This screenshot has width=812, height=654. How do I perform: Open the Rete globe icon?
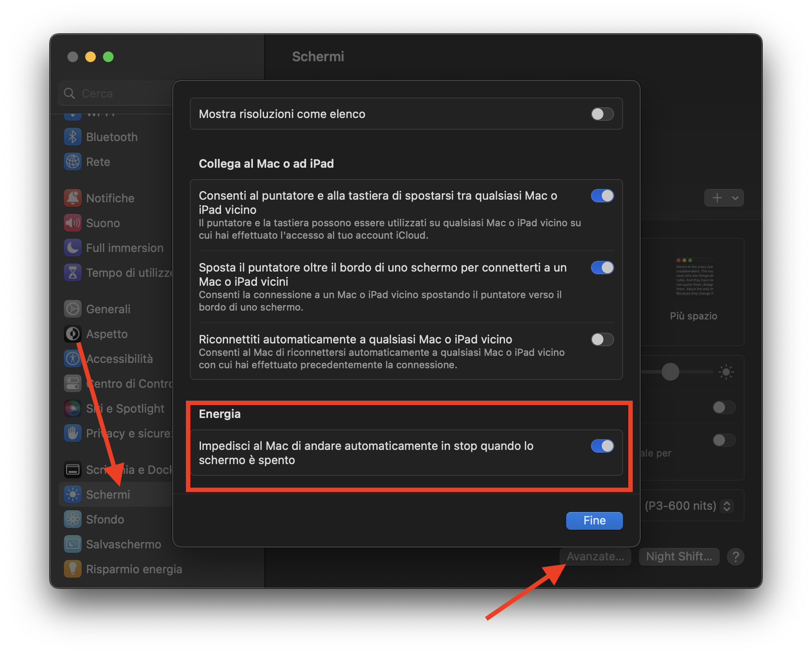pyautogui.click(x=73, y=162)
